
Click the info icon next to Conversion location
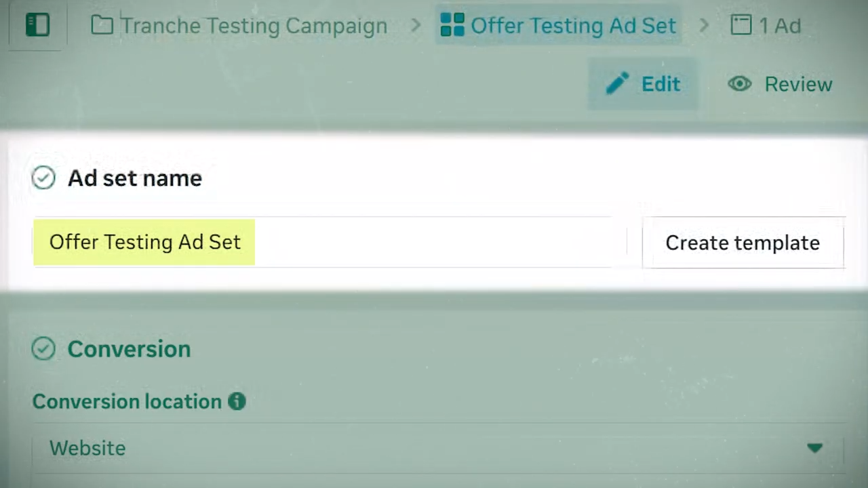(237, 401)
